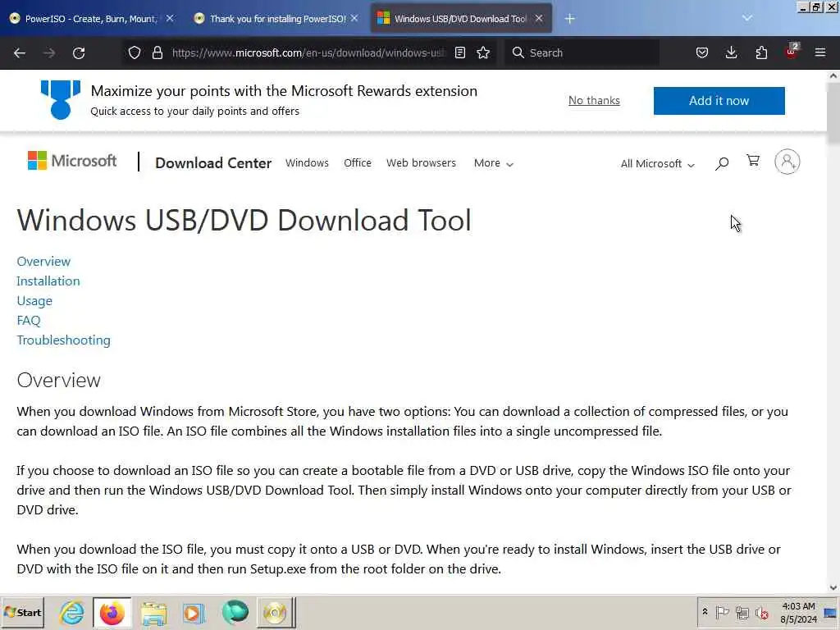Jump to the Overview section link
This screenshot has width=840, height=630.
43,262
